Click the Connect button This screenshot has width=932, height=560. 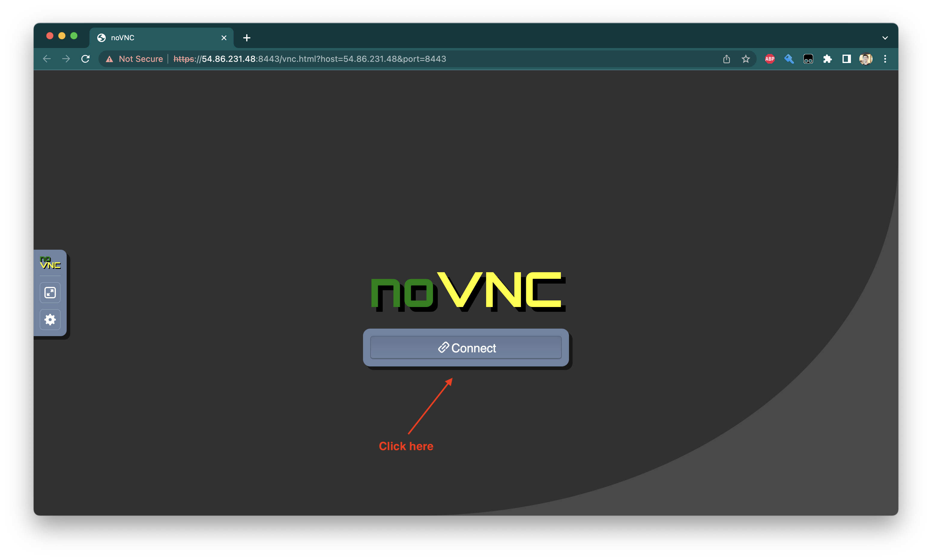(x=465, y=348)
